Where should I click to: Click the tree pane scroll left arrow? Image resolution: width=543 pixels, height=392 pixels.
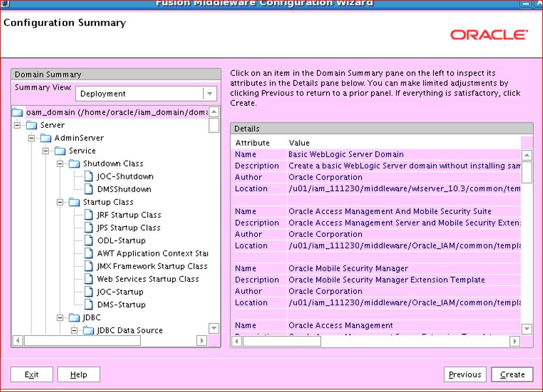tap(18, 340)
